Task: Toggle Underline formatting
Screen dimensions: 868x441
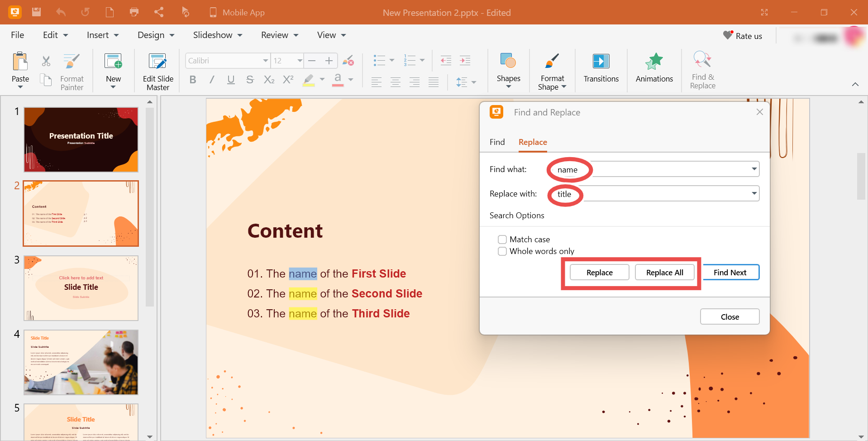Action: coord(231,80)
